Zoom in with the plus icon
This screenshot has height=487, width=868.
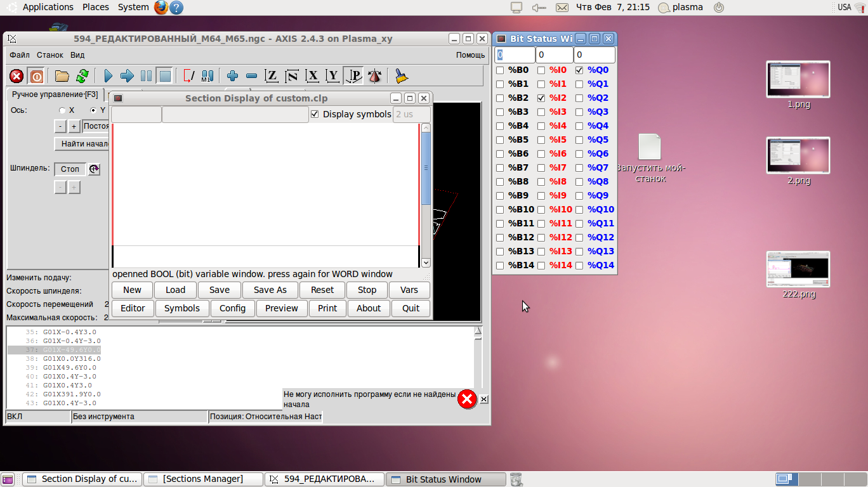232,76
